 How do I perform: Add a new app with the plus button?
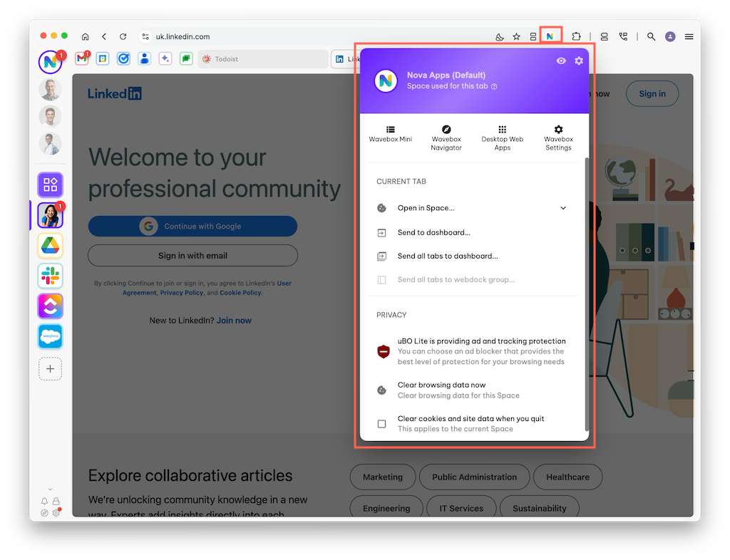(x=51, y=369)
